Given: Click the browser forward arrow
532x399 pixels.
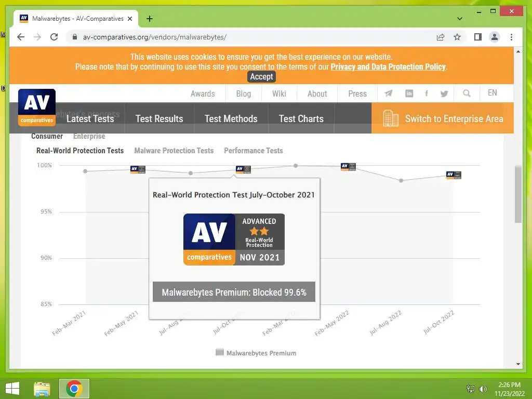Looking at the screenshot, I should [37, 37].
